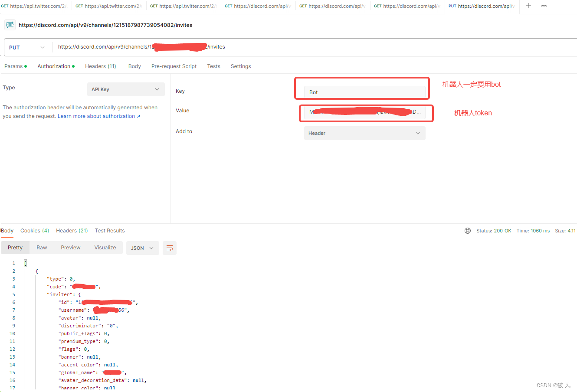Open the response Headers (21) tab
Screen dimensions: 577x392
72,231
